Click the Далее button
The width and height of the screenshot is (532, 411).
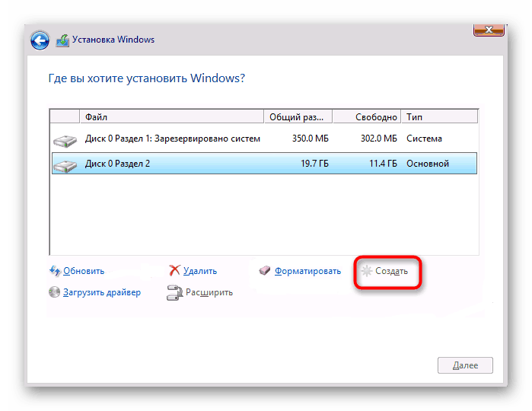[x=465, y=365]
